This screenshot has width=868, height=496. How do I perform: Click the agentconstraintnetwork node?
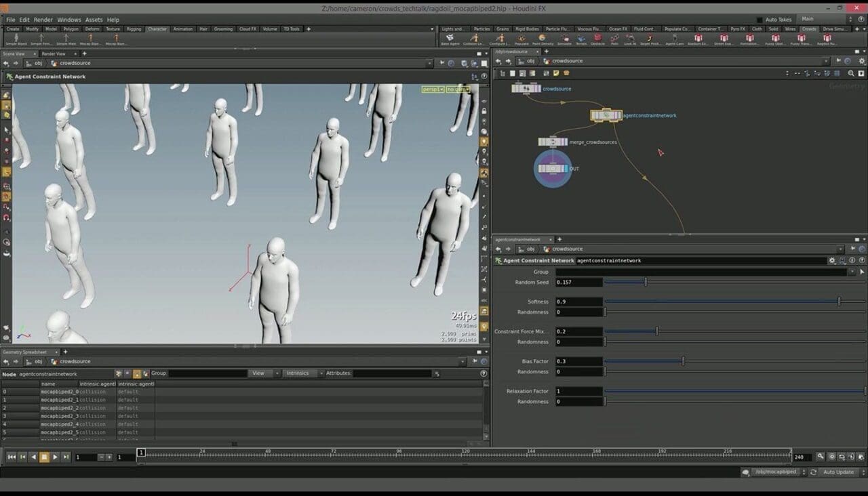pos(606,115)
